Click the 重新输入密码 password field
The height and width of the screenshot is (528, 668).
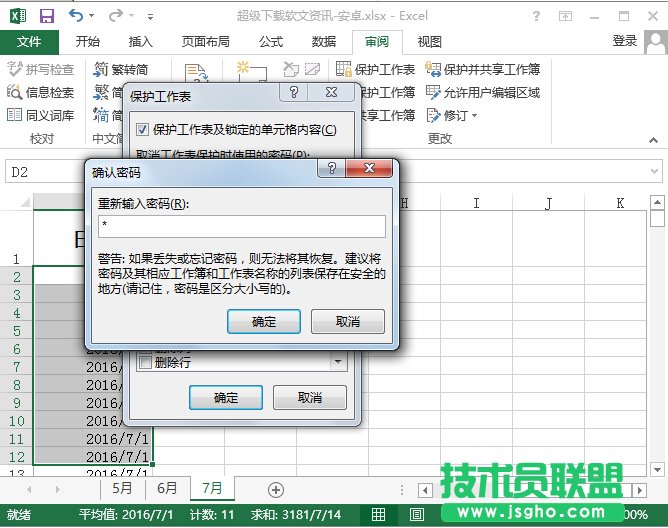point(241,227)
